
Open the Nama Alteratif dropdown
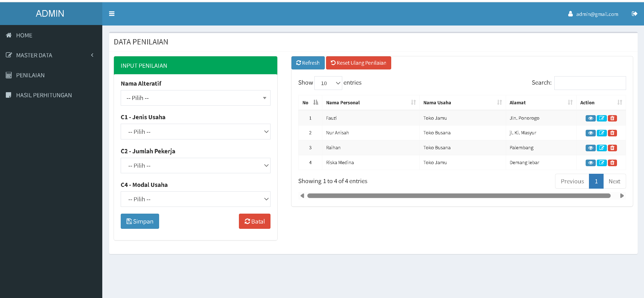tap(195, 98)
